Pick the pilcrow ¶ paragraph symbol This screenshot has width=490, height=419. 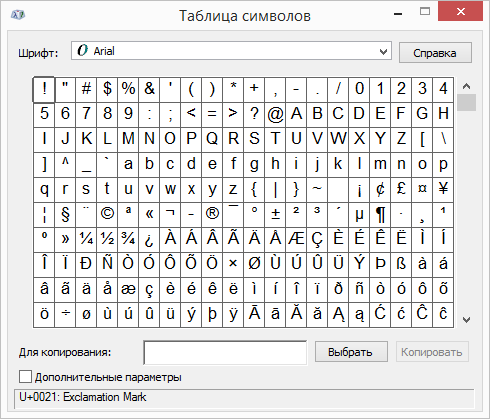pyautogui.click(x=380, y=215)
